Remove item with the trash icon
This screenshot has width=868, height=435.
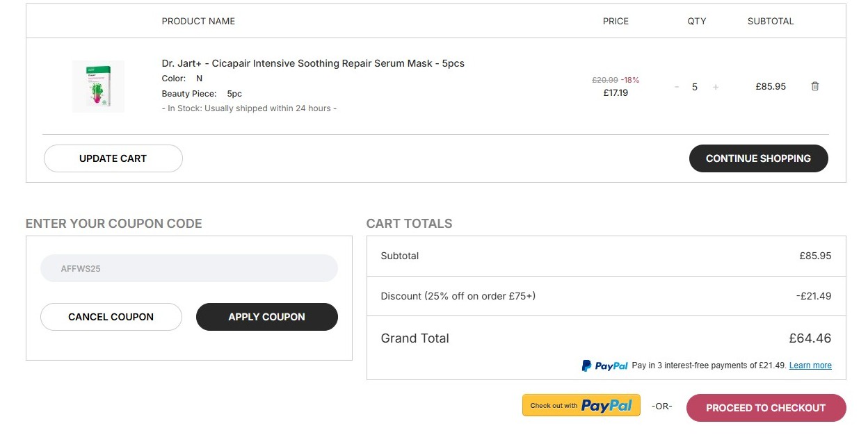(815, 86)
